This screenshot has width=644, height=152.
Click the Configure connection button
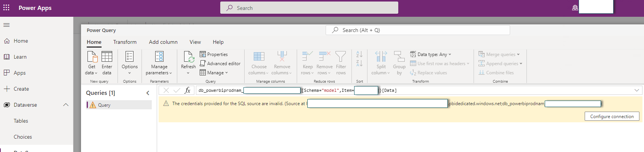pos(612,117)
